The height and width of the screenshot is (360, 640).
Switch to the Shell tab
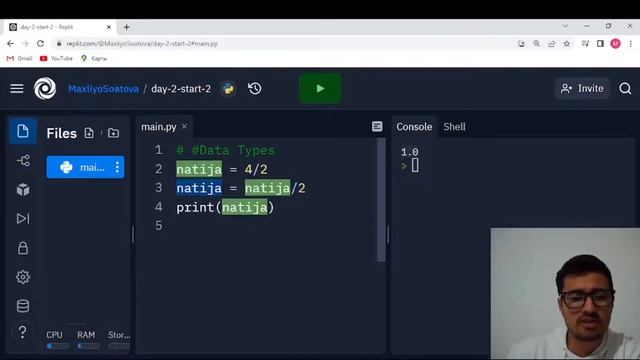click(x=454, y=127)
